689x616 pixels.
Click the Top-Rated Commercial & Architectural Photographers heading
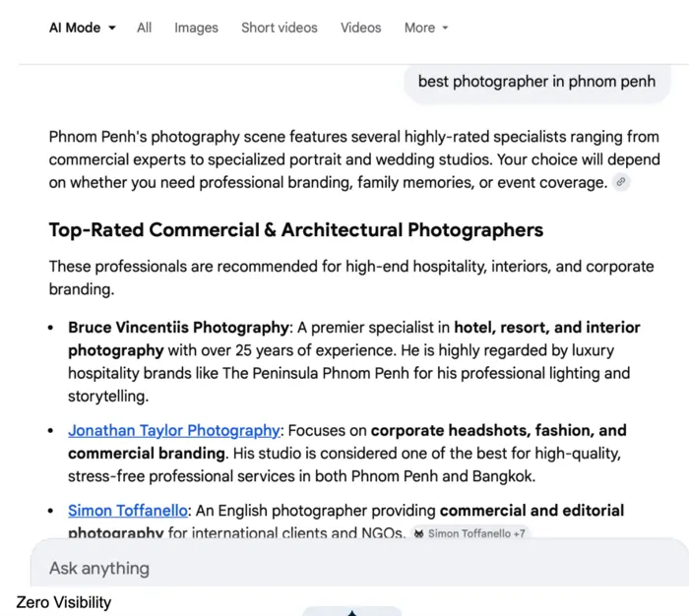point(296,230)
